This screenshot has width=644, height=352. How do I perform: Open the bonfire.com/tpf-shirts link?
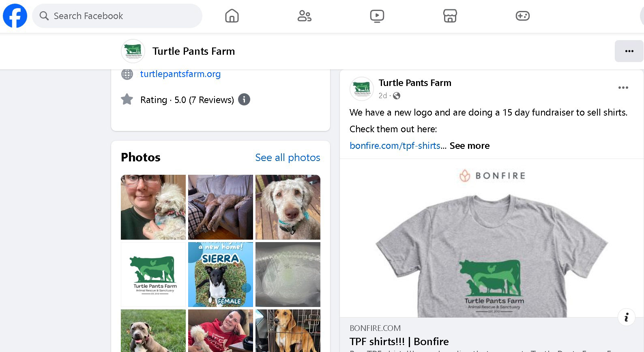pos(395,146)
